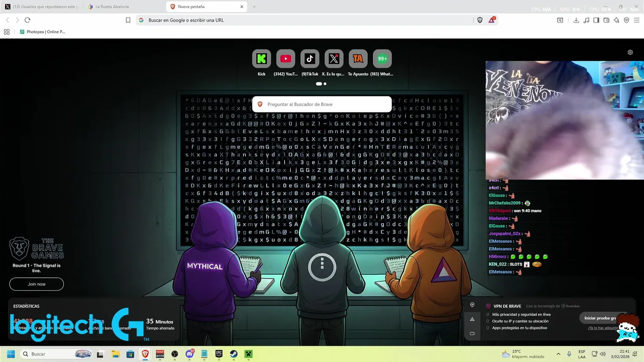Viewport: 644px width, 362px height.
Task: Open Photopea bookmark in bookmarks bar
Action: (x=42, y=32)
